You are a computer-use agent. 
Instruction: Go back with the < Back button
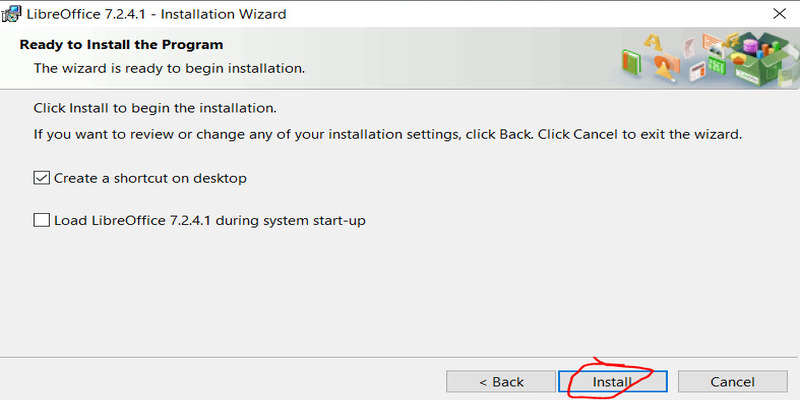(x=501, y=382)
